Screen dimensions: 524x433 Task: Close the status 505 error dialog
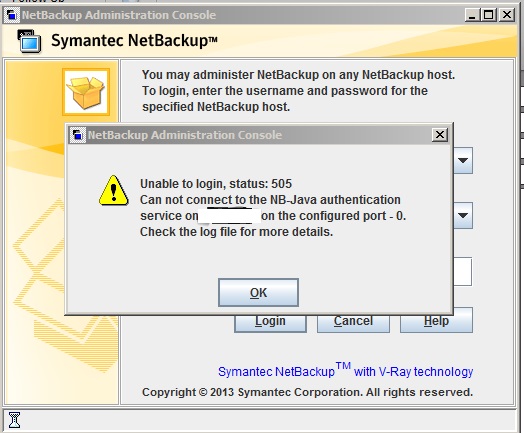tap(439, 135)
